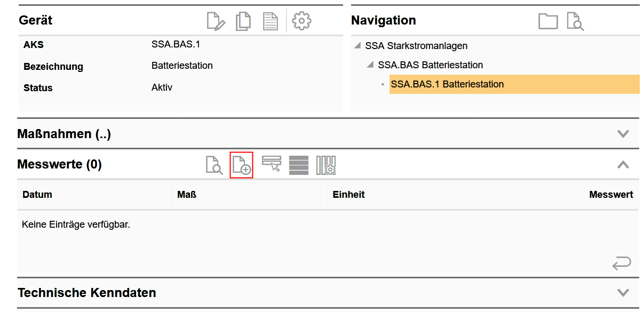Click the row selection mode icon
This screenshot has width=644, height=313.
tap(272, 165)
